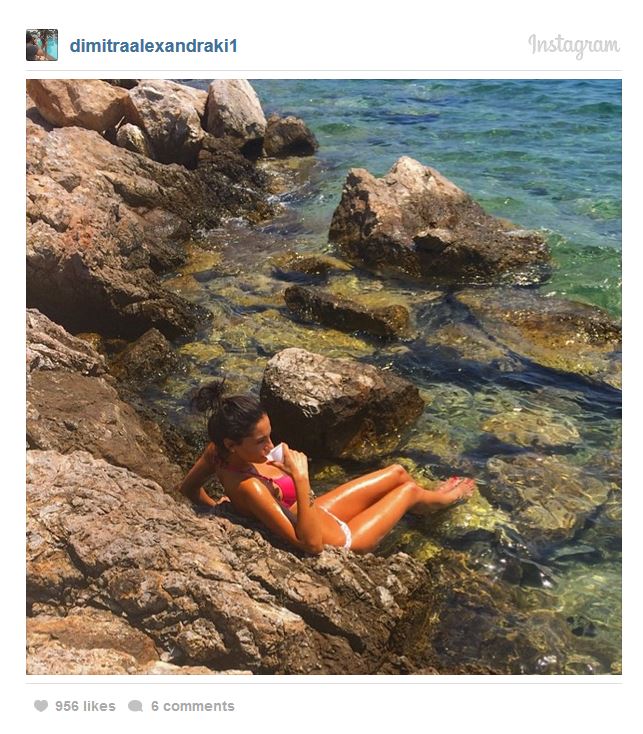Click the comment bubble icon
Image resolution: width=643 pixels, height=734 pixels.
click(135, 706)
